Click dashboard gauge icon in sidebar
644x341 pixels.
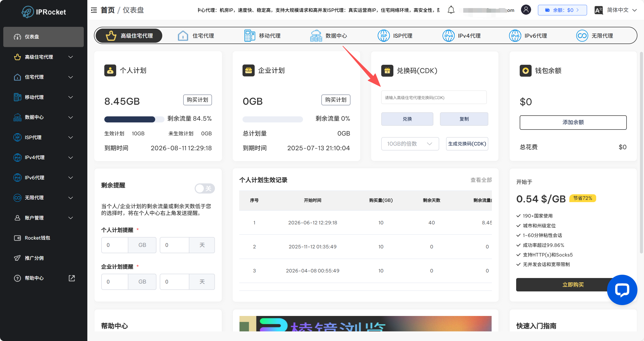click(x=17, y=37)
